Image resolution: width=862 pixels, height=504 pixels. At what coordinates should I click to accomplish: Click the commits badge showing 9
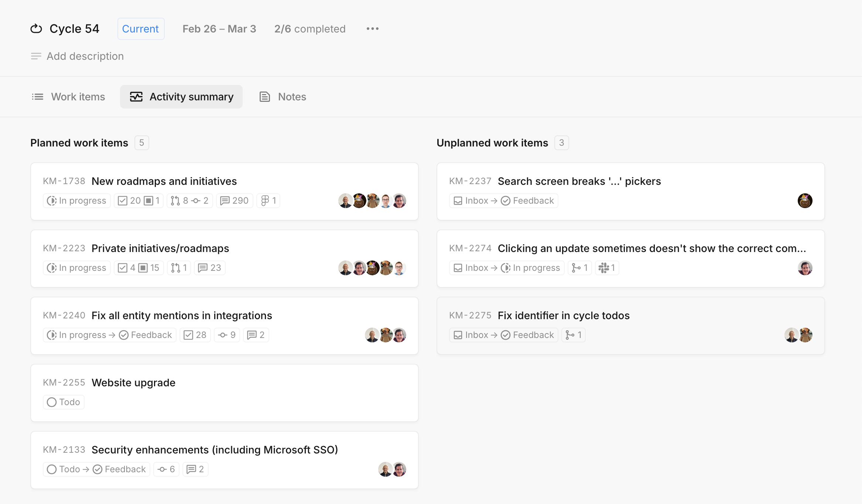(x=227, y=335)
